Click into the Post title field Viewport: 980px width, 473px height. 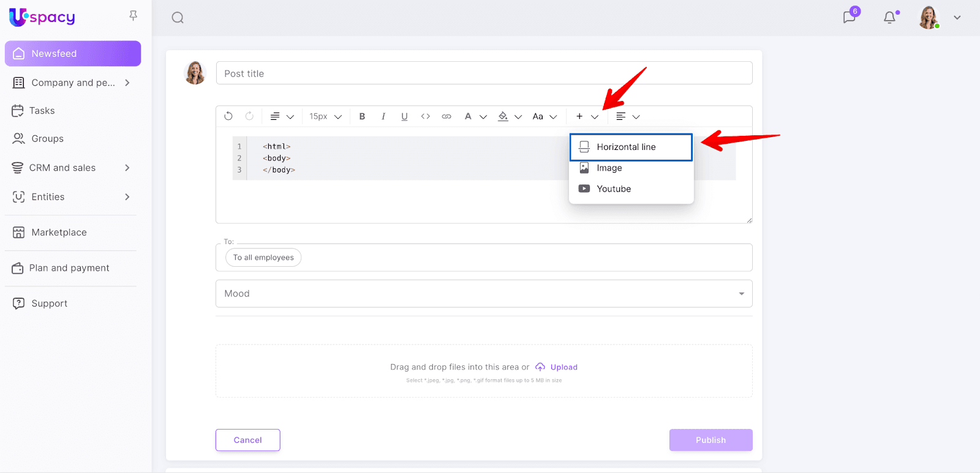[x=484, y=73]
